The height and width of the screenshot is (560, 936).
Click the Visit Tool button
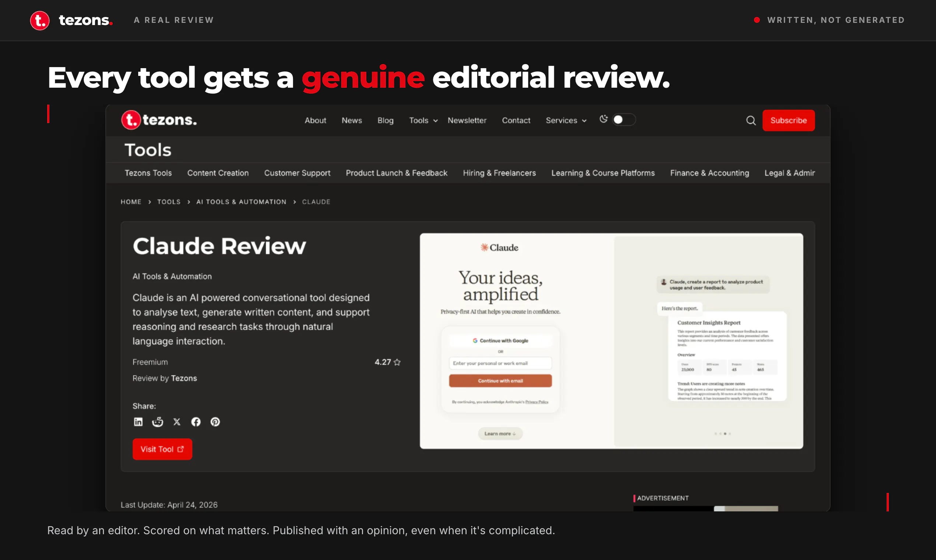pyautogui.click(x=162, y=449)
